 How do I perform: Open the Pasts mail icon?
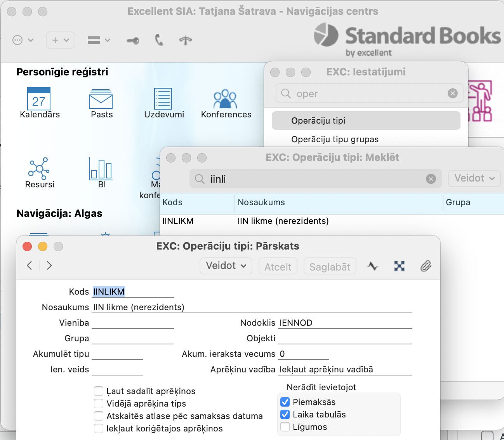(101, 99)
